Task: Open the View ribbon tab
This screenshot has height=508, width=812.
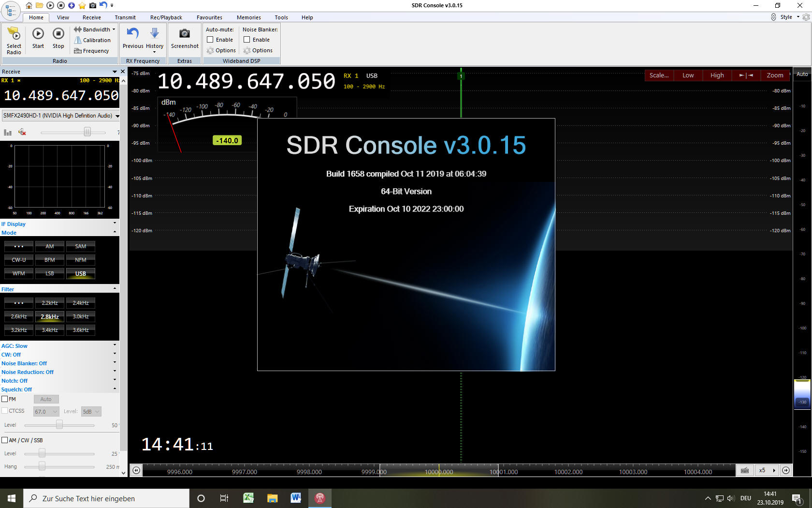Action: [63, 17]
